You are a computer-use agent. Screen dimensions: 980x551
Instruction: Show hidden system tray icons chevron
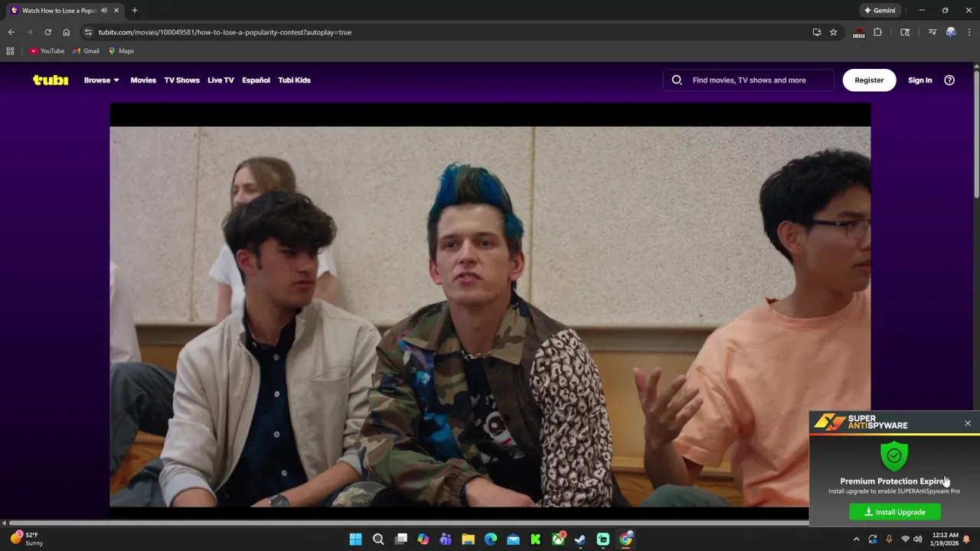[856, 540]
